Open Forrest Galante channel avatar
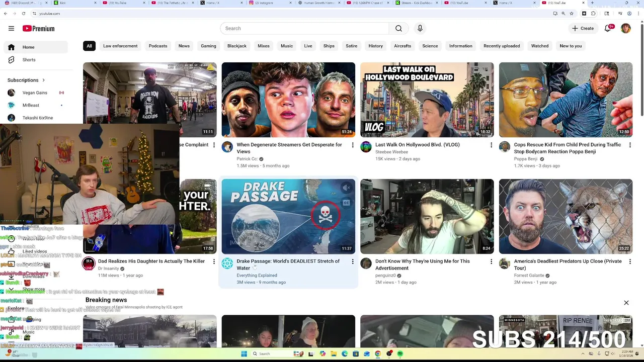Viewport: 644px width, 362px height. [505, 263]
